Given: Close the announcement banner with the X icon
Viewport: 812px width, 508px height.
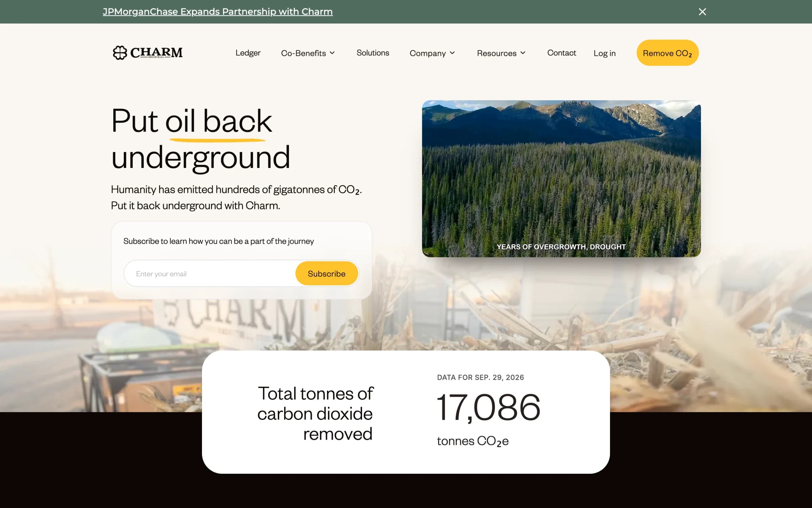Looking at the screenshot, I should [702, 12].
